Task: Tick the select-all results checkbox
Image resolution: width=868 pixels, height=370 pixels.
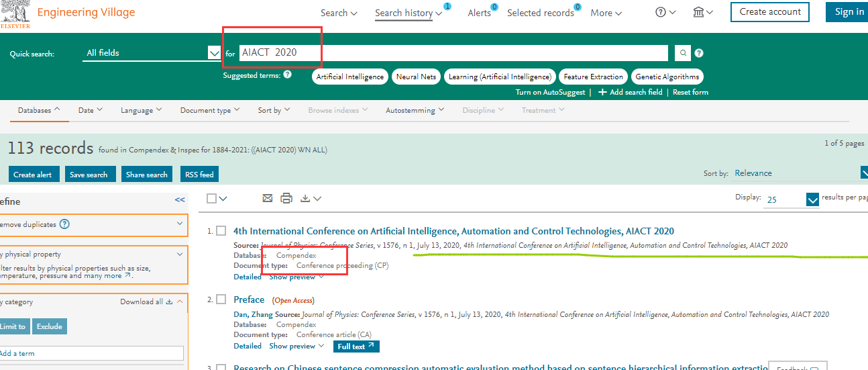Action: (212, 198)
